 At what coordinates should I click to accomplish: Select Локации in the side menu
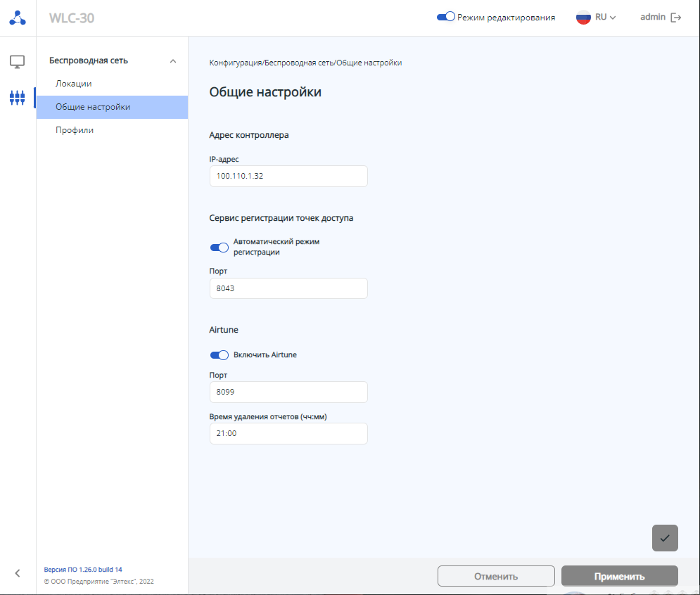coord(74,84)
